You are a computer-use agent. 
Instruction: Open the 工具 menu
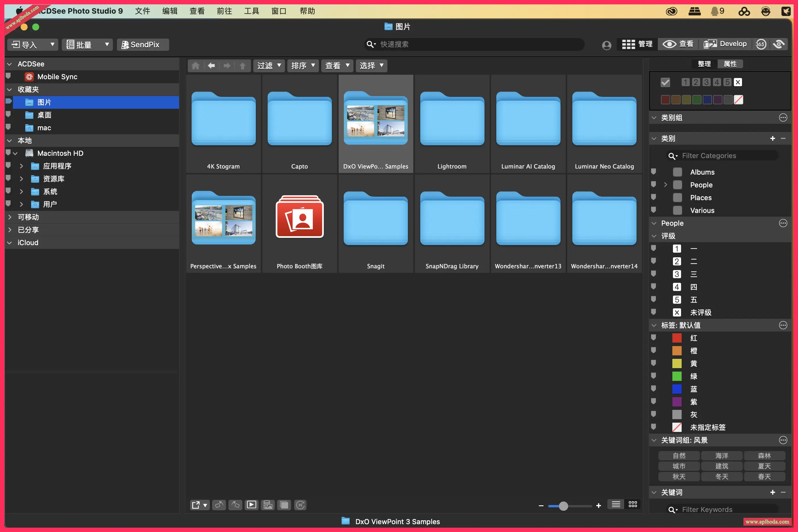pos(252,11)
